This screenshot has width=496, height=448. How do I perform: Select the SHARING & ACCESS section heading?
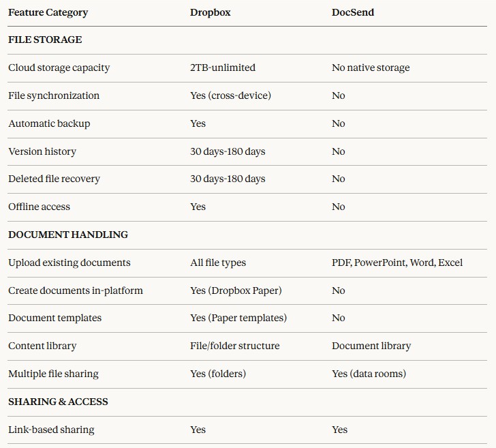58,402
